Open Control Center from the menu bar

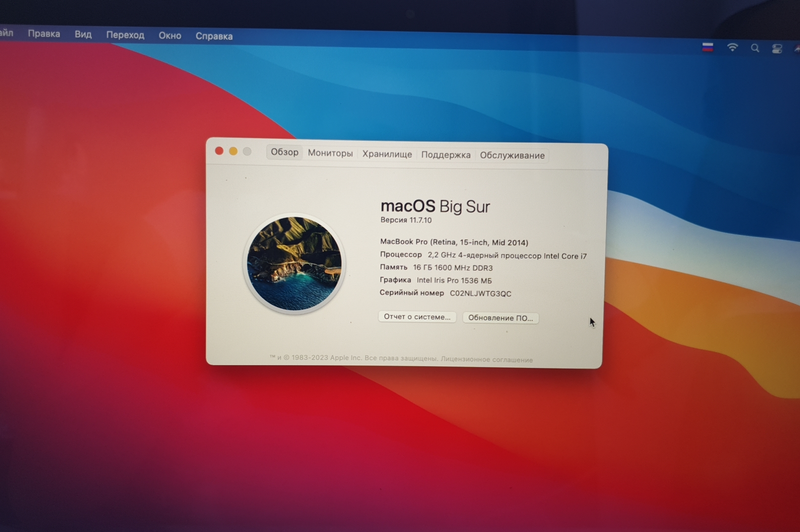[777, 49]
